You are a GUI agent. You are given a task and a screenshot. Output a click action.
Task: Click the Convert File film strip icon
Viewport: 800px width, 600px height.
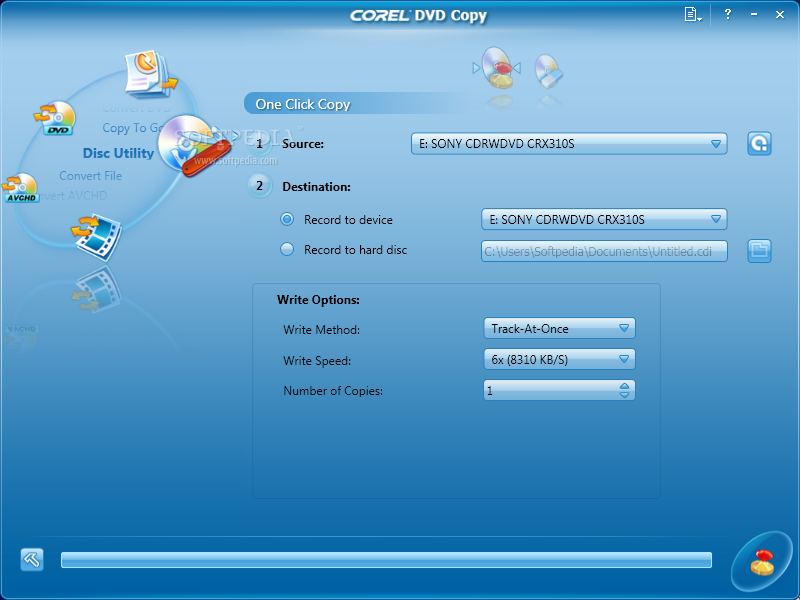click(x=97, y=236)
